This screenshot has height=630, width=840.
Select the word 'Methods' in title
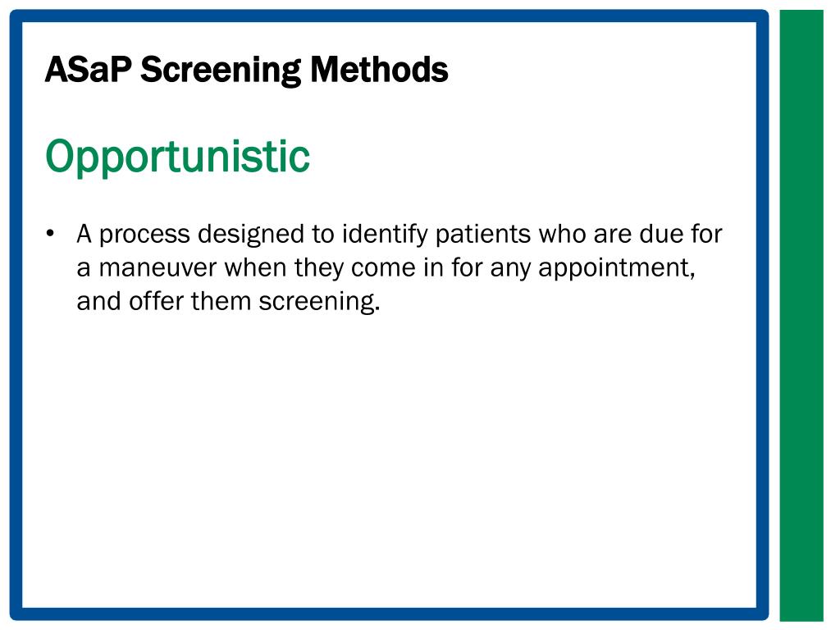point(379,70)
